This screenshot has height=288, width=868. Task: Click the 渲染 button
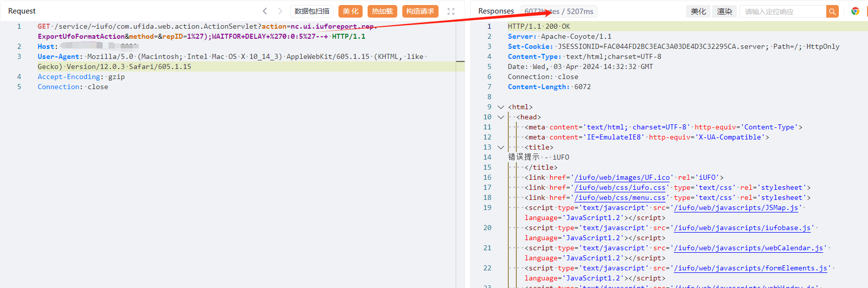pyautogui.click(x=724, y=11)
